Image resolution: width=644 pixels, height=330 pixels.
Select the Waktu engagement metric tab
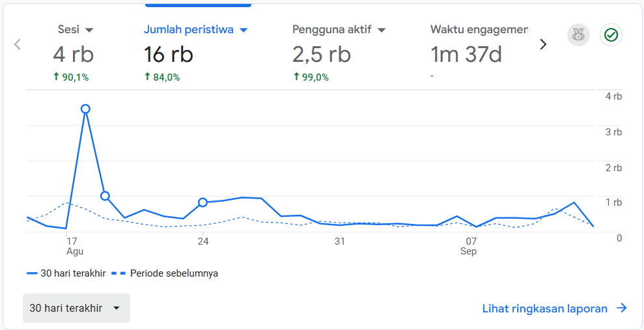[x=479, y=30]
